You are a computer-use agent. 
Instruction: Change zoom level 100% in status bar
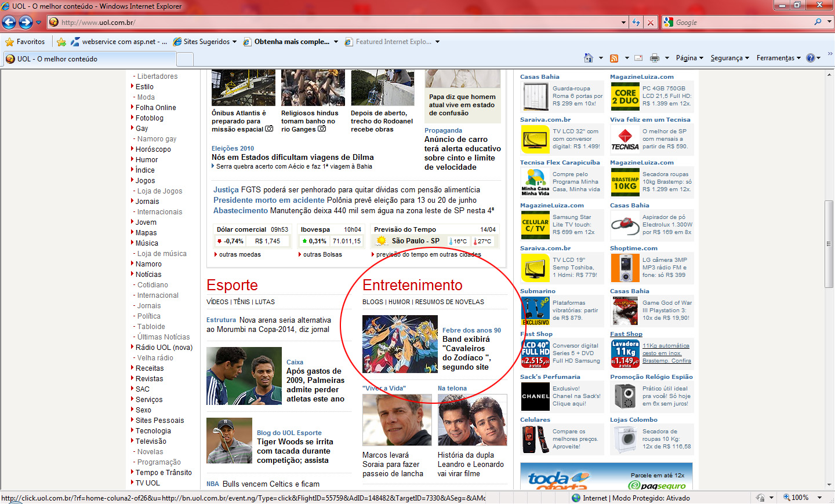[800, 498]
